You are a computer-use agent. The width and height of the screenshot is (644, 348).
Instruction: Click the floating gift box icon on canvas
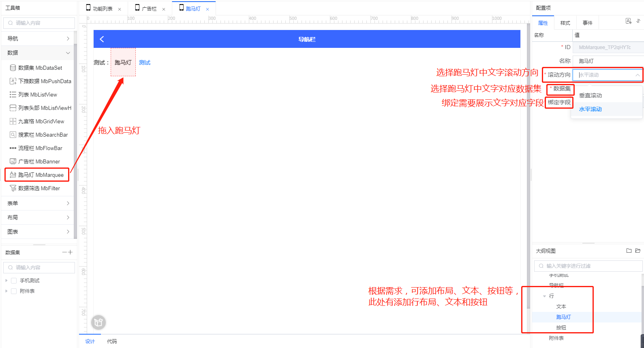coord(98,322)
